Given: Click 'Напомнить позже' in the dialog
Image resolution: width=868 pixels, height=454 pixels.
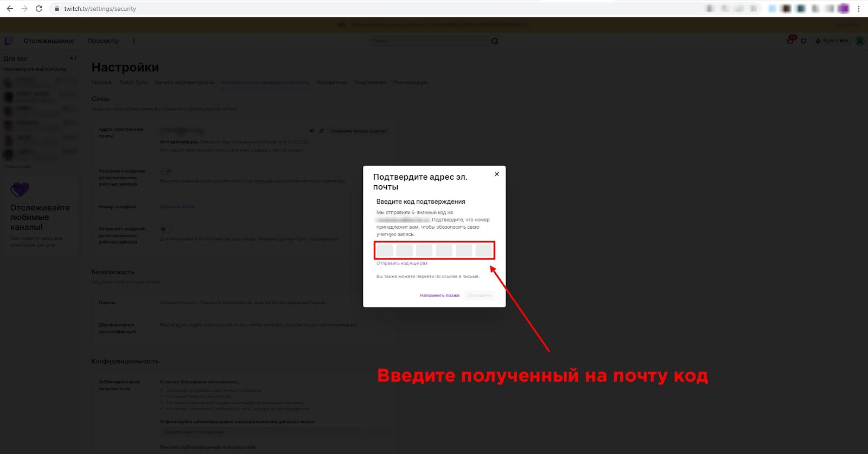Looking at the screenshot, I should [439, 295].
